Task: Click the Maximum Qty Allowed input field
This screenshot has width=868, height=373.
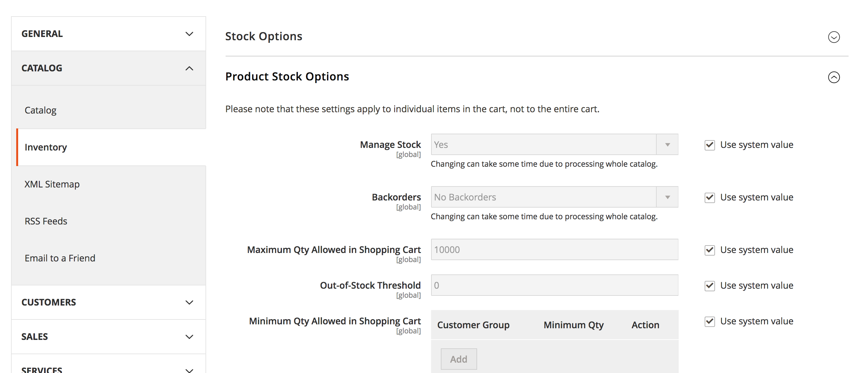Action: pyautogui.click(x=554, y=249)
